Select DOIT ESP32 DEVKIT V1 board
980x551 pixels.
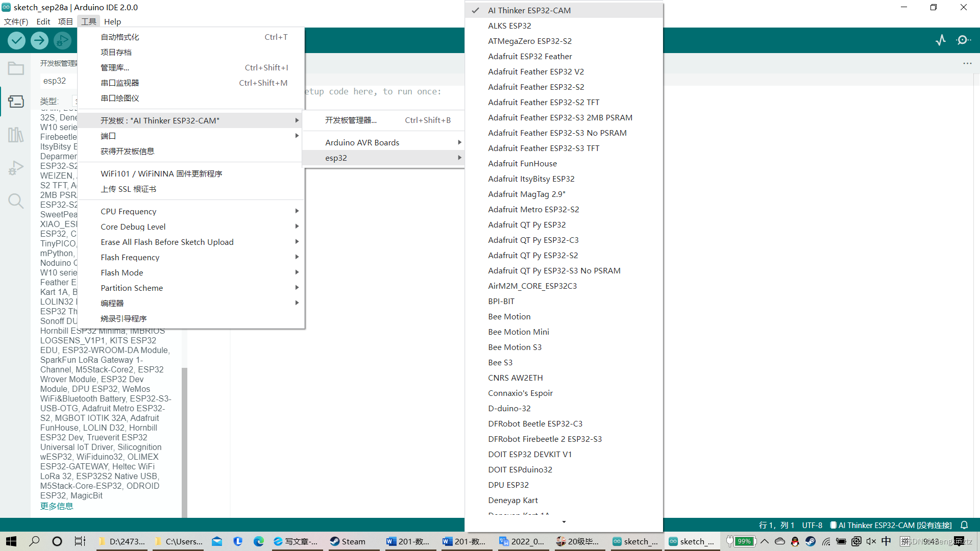pos(563,454)
